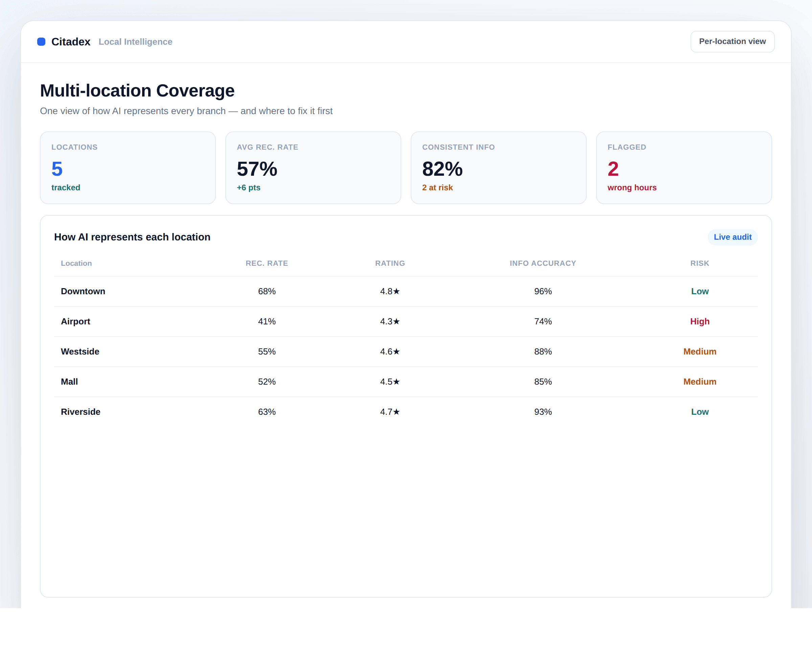Open the Mall location row

406,382
